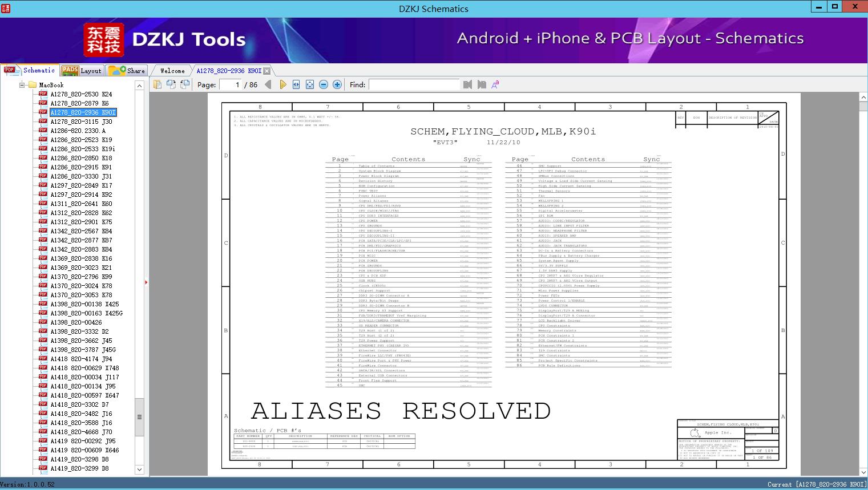This screenshot has width=868, height=490.
Task: Click document viewer scroll down arrow
Action: (863, 472)
